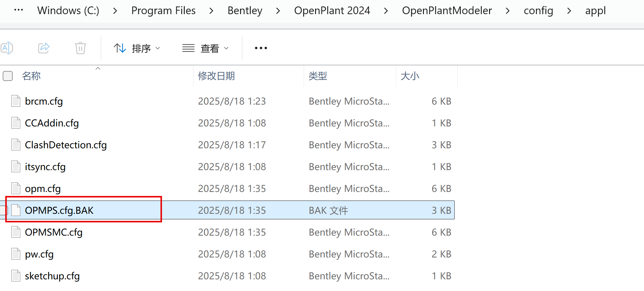
Task: Click the breadcrumb overflow ellipsis icon
Action: pyautogui.click(x=19, y=10)
